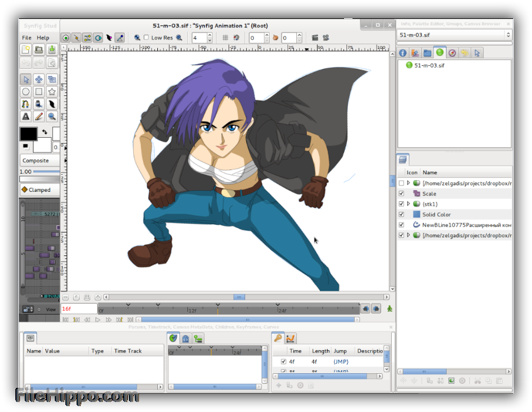The image size is (532, 412).
Task: Select the Rectangle tool
Action: [39, 92]
